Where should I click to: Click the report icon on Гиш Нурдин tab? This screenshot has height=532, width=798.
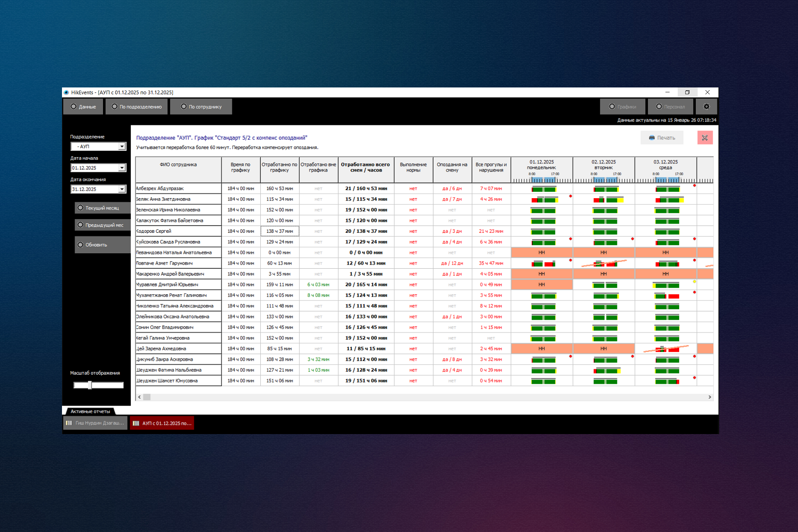point(69,423)
